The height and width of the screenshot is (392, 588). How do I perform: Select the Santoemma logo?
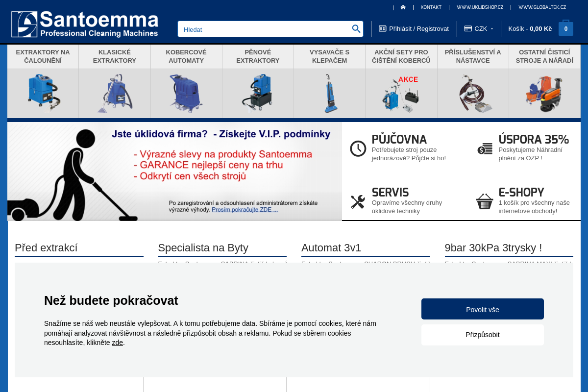pyautogui.click(x=85, y=24)
